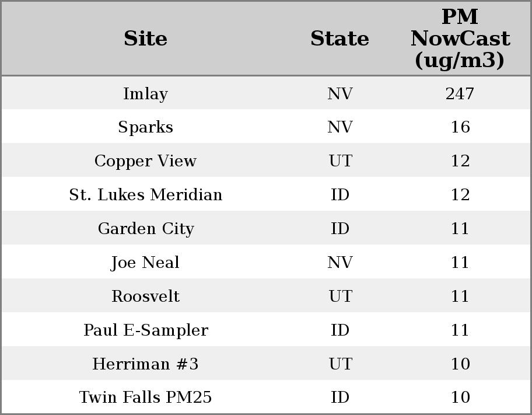Screen dimensions: 532x415
Task: Click the Site column header
Action: pyautogui.click(x=145, y=39)
